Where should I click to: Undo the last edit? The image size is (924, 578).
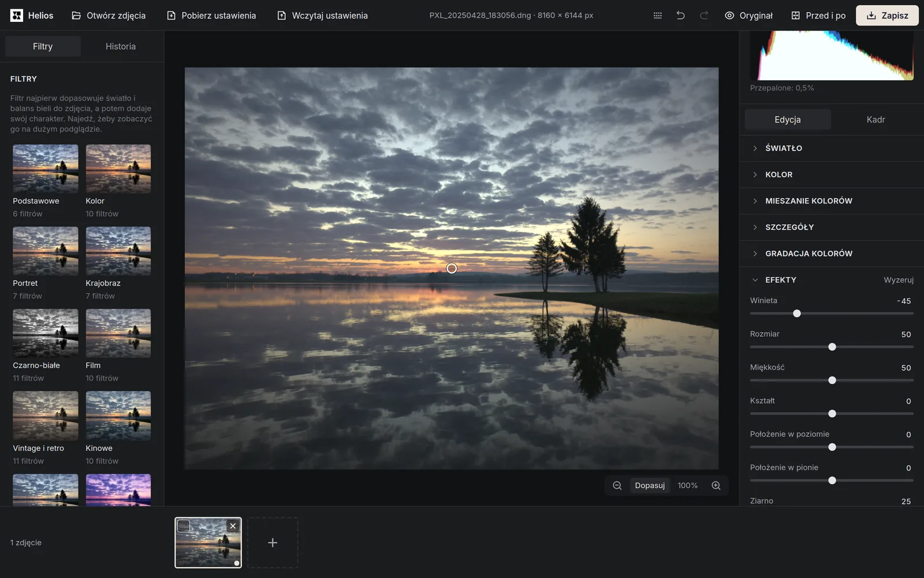(x=680, y=16)
